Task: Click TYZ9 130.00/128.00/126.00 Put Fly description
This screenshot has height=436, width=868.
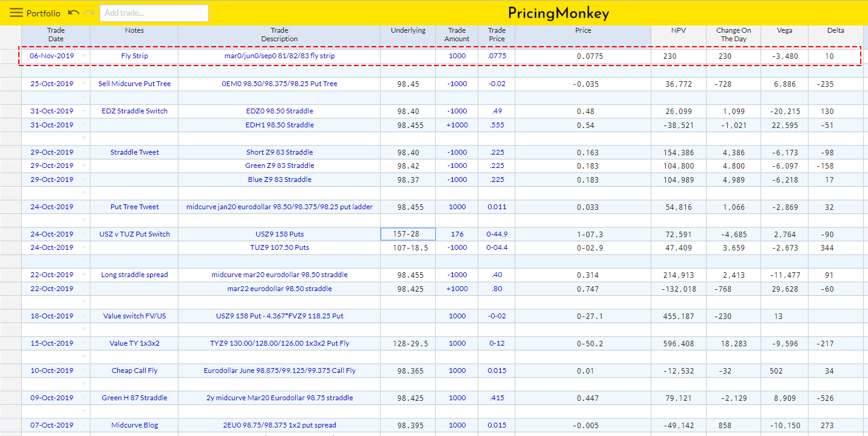Action: tap(279, 343)
